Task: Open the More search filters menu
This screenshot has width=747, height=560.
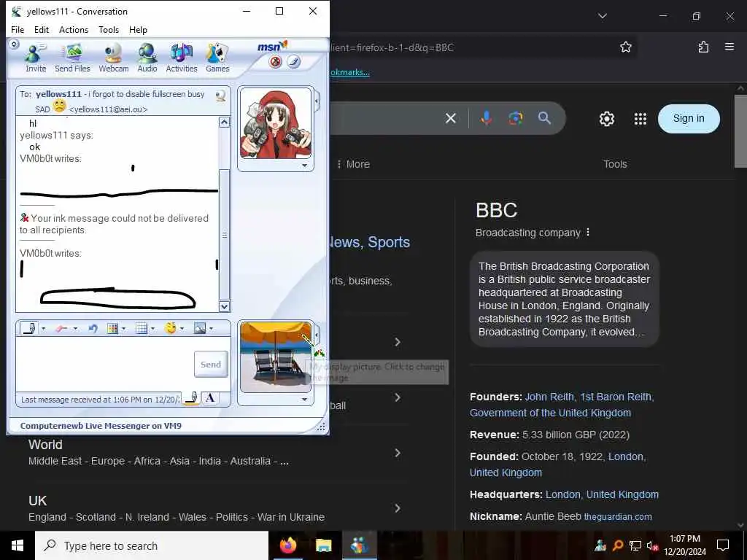Action: tap(353, 164)
